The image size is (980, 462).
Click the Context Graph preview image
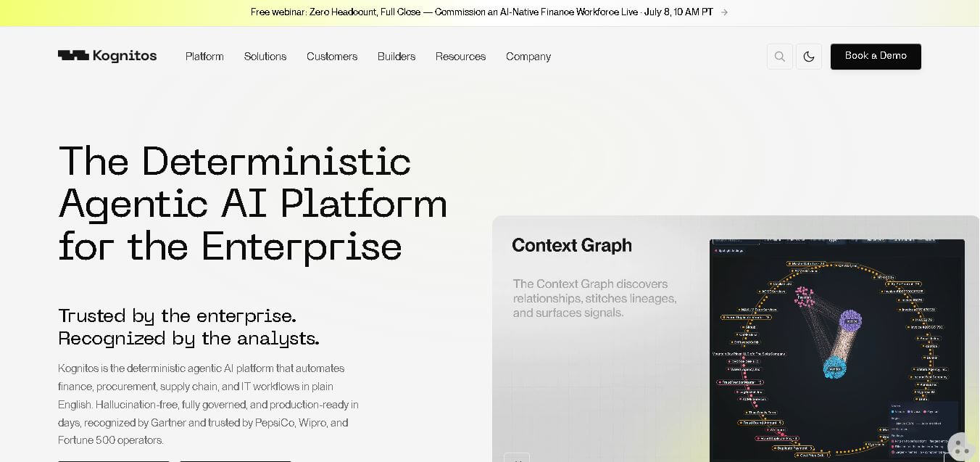[837, 350]
